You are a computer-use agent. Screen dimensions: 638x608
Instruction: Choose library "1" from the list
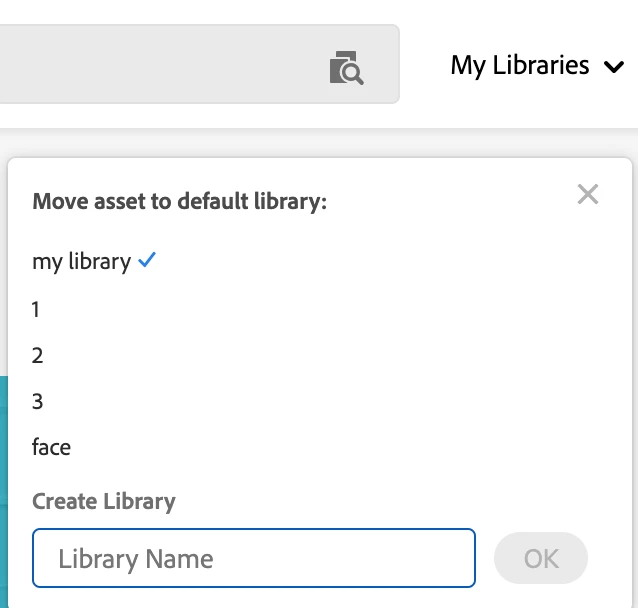(36, 309)
